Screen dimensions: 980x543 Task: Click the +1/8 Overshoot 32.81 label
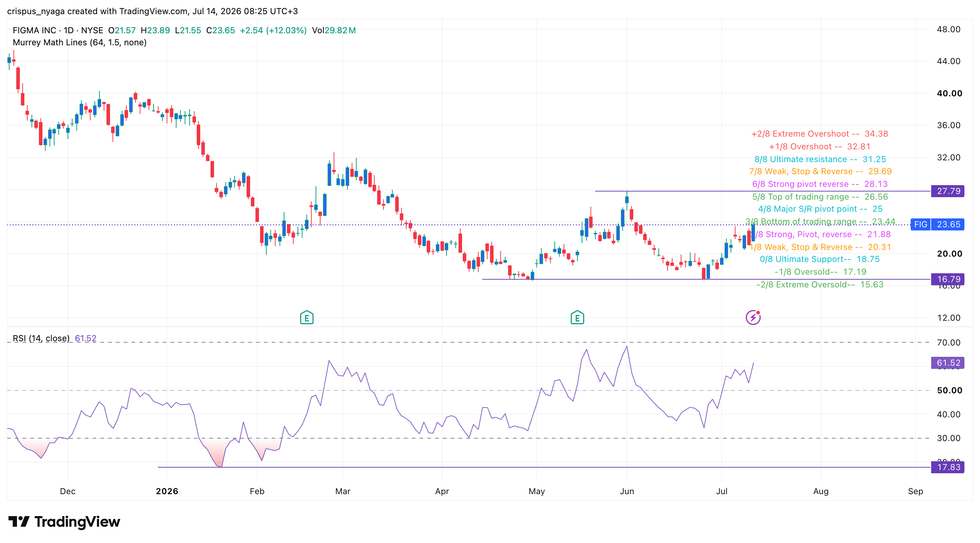(x=820, y=147)
